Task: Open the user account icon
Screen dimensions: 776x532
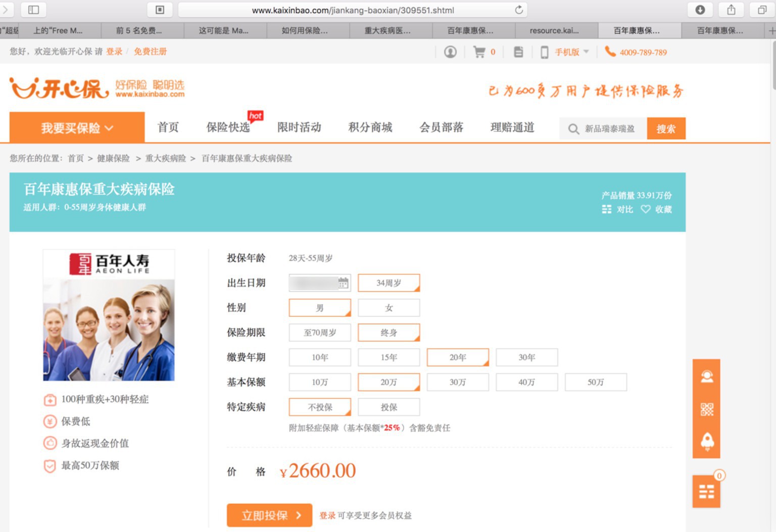Action: tap(450, 52)
